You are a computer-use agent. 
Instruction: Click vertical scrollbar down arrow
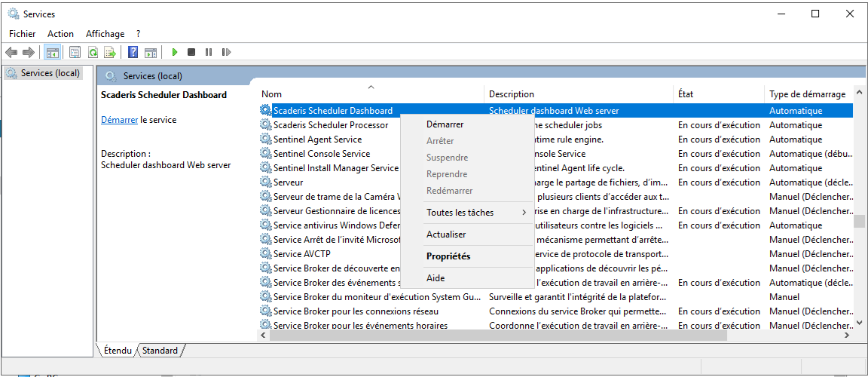coord(859,322)
